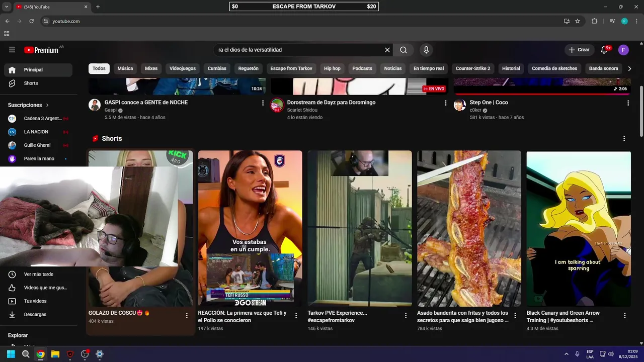
Task: Open Cadena 3 Argentina subscription
Action: click(38, 118)
